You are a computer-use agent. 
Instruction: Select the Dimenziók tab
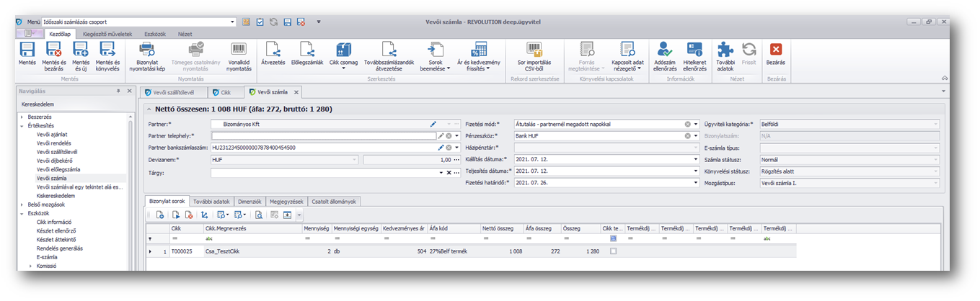tap(248, 202)
